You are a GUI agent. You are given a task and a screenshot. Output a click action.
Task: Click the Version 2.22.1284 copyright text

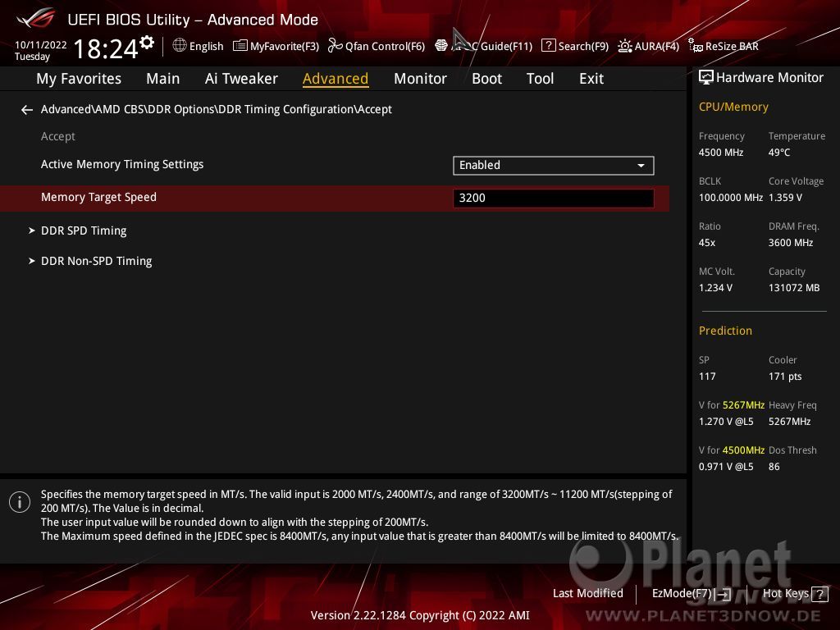click(420, 615)
